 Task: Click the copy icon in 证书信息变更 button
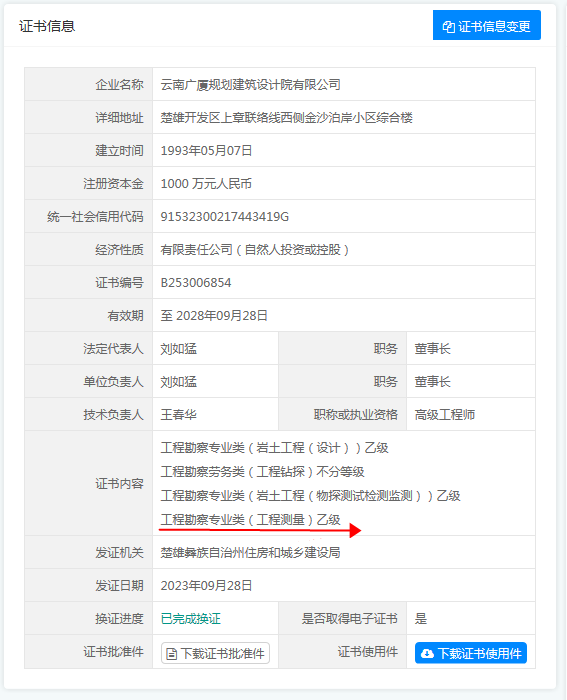(x=449, y=26)
